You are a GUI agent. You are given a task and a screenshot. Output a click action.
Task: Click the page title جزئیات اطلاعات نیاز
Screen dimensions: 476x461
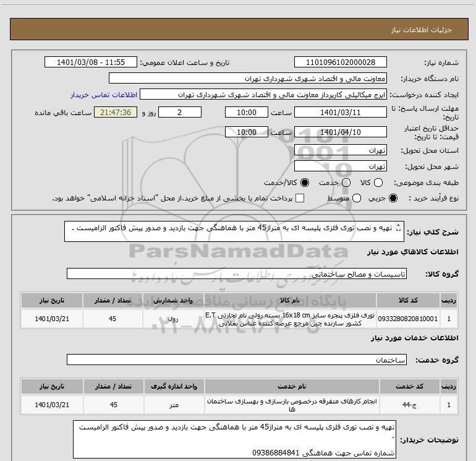tap(422, 30)
